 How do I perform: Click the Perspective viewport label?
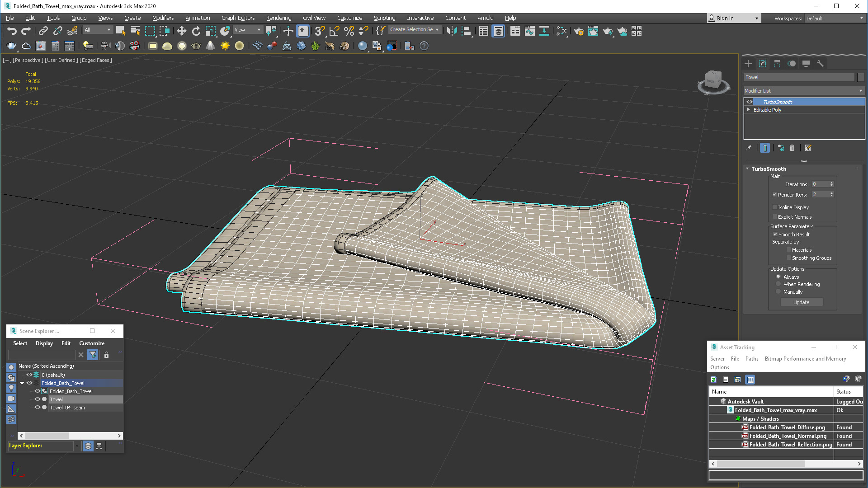(x=28, y=60)
